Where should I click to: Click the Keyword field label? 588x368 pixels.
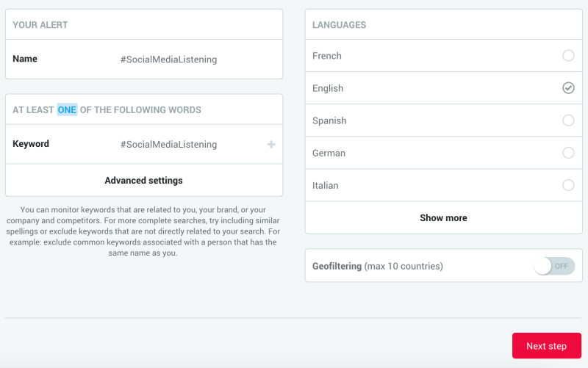click(31, 144)
